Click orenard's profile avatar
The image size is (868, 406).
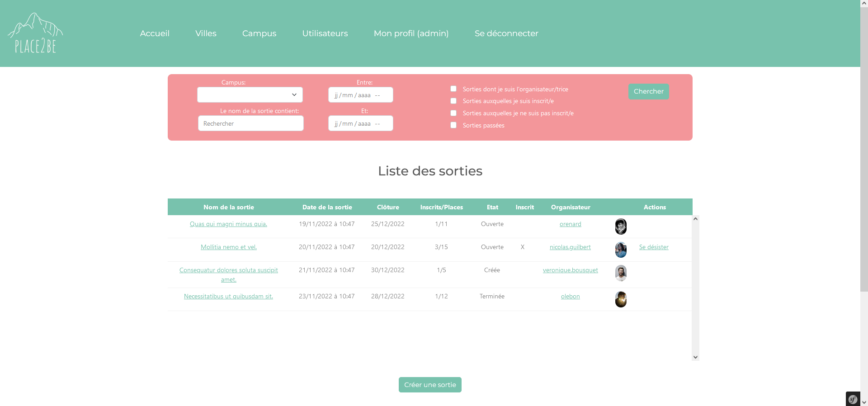click(621, 227)
